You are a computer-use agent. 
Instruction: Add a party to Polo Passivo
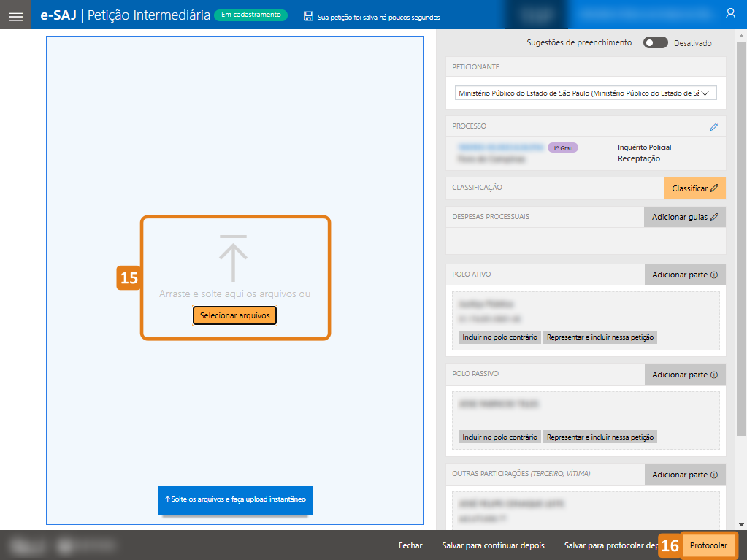(684, 375)
